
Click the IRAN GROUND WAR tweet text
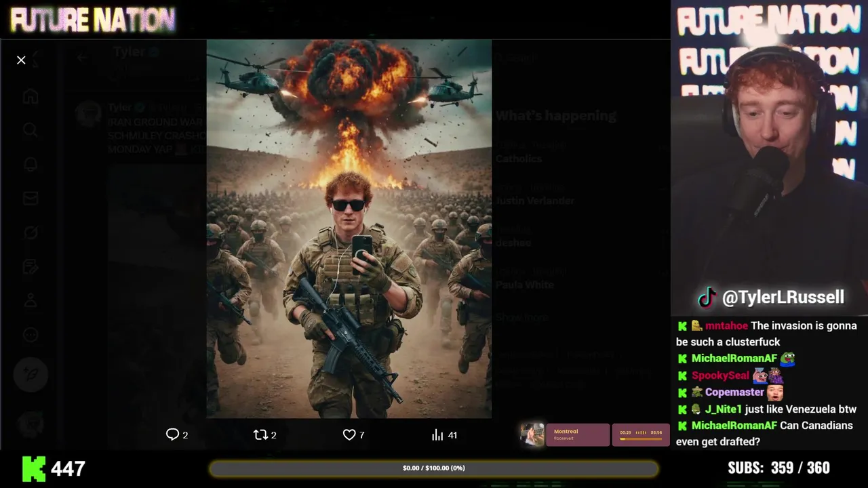click(157, 136)
